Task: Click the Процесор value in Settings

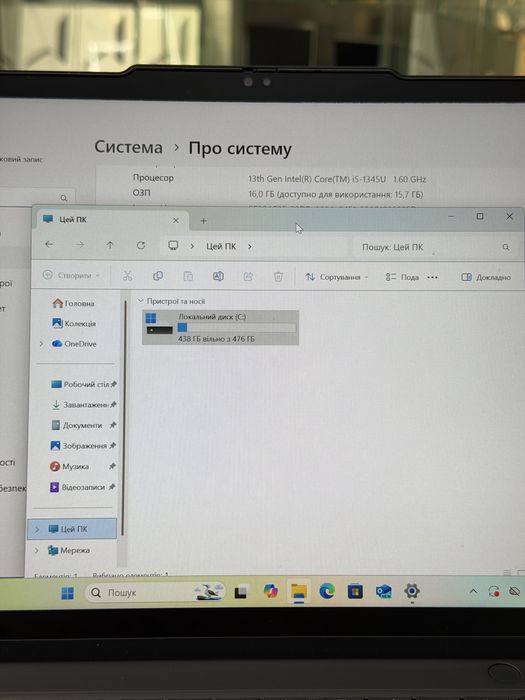Action: [x=337, y=179]
